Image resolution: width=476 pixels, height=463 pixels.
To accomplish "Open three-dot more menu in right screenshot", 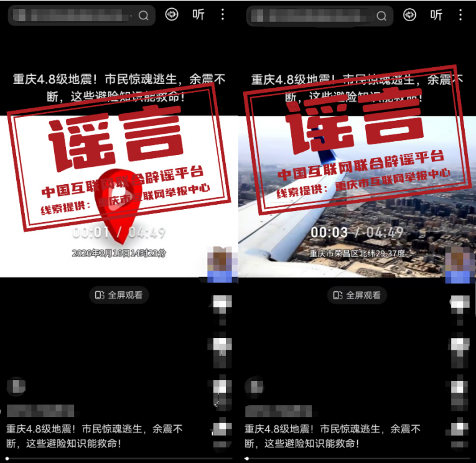I will [x=461, y=15].
